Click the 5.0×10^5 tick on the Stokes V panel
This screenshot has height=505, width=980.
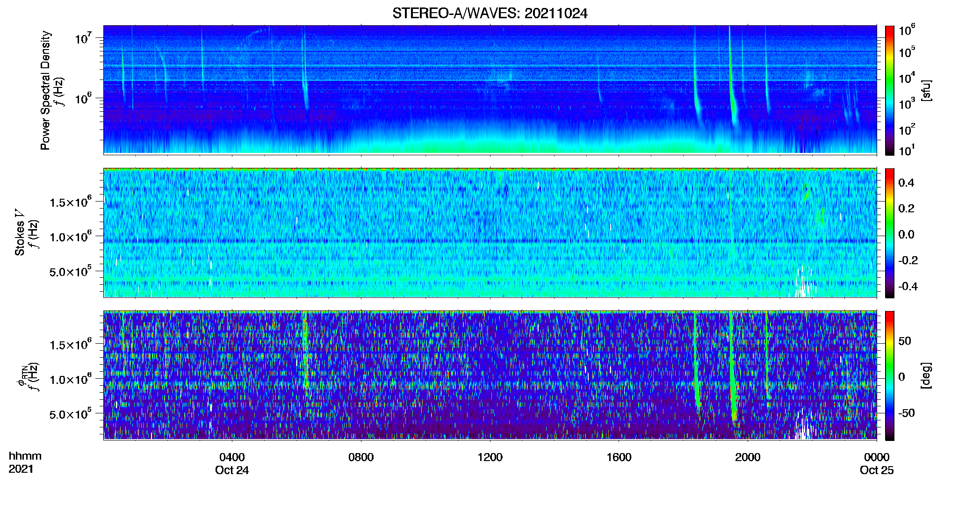point(70,271)
